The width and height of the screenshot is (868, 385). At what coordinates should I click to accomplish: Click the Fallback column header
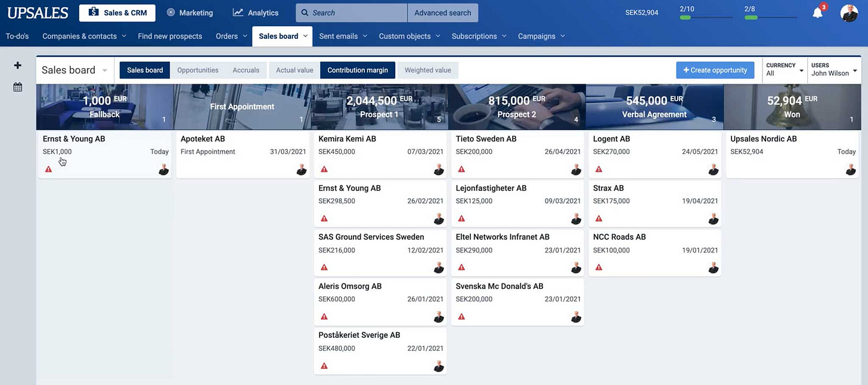pos(105,107)
